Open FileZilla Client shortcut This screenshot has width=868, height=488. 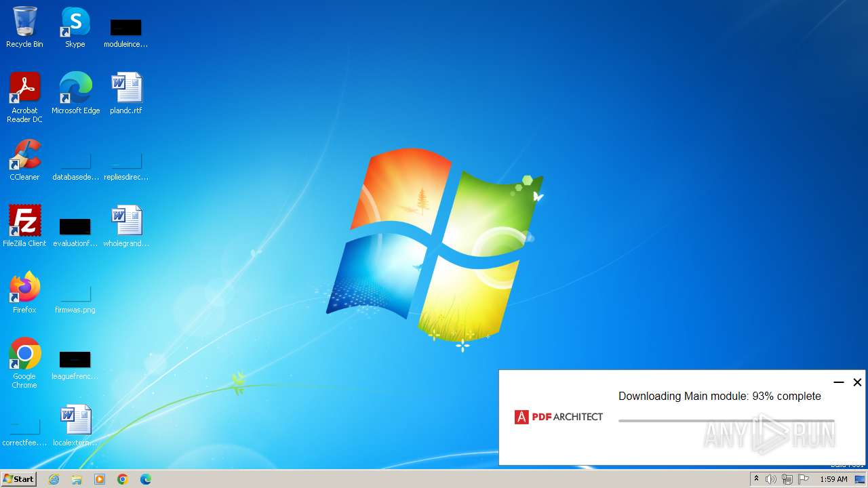coord(24,226)
